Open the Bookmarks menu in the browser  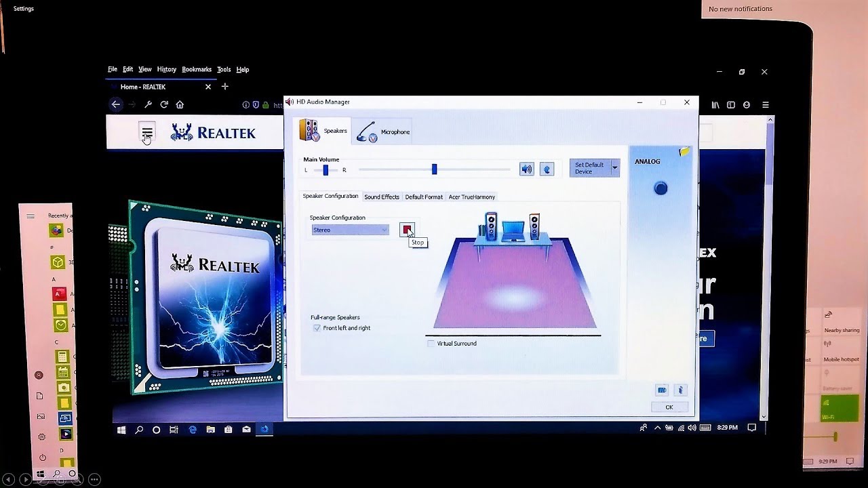[x=197, y=69]
